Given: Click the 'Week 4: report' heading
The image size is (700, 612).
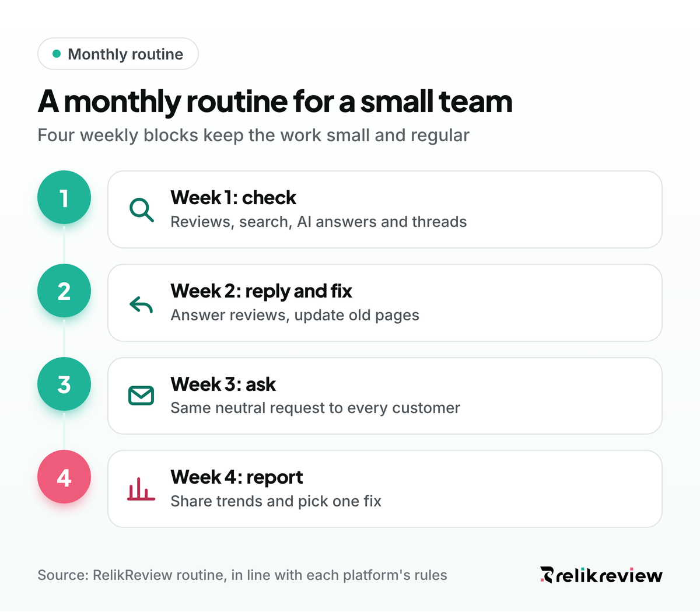Looking at the screenshot, I should click(236, 478).
